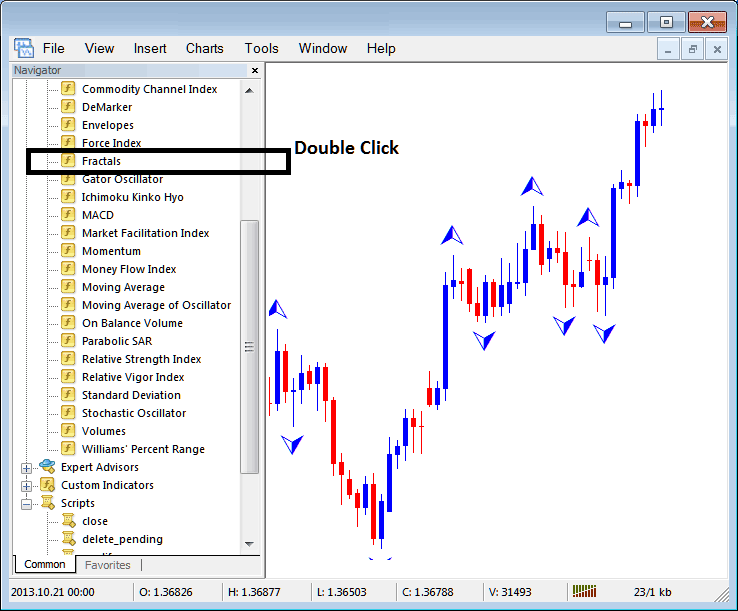Click the Ichimoku Kinko Hyo icon
Screen dimensions: 738x611
(x=68, y=196)
